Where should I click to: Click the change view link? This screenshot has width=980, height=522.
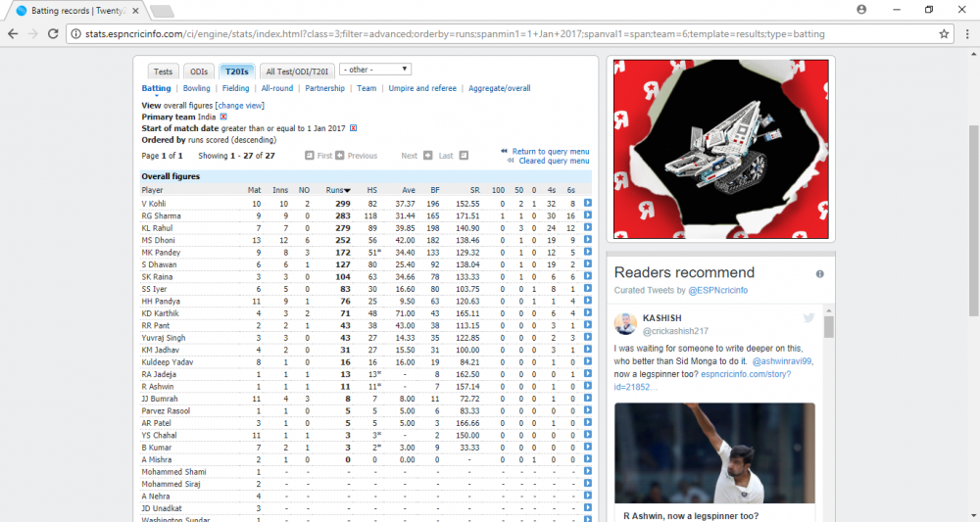coord(240,106)
